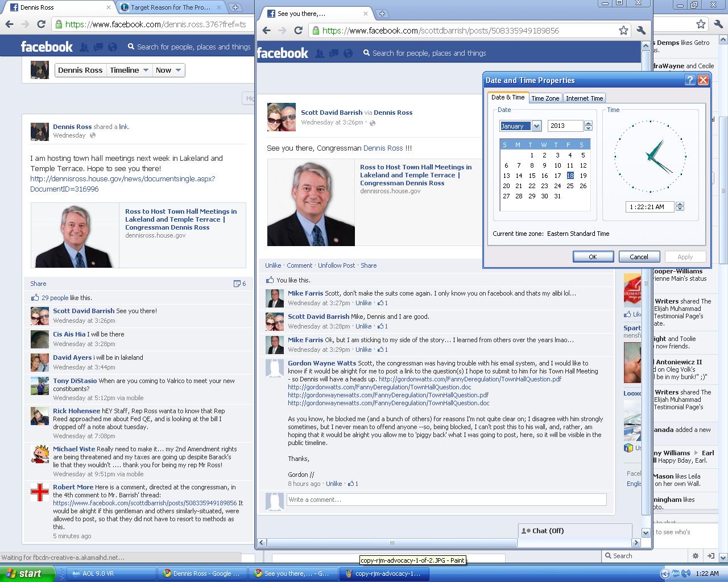Open messages icon in post window
The height and width of the screenshot is (582, 728).
click(x=334, y=53)
